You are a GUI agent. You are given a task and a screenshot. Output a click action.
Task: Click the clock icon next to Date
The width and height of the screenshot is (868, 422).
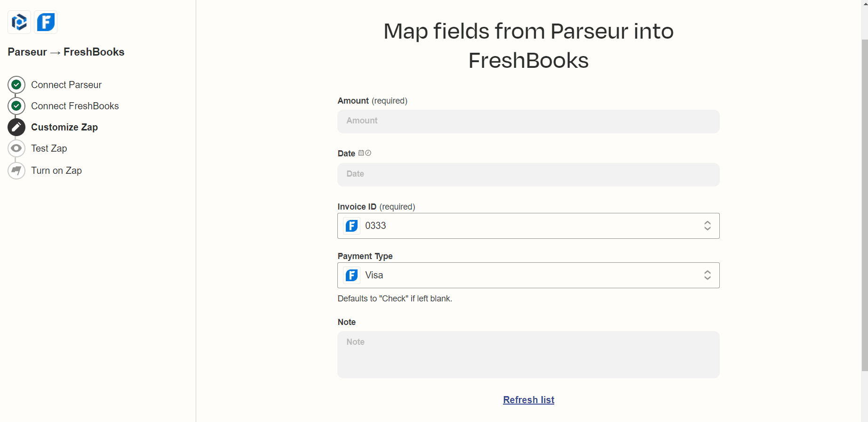click(x=369, y=153)
